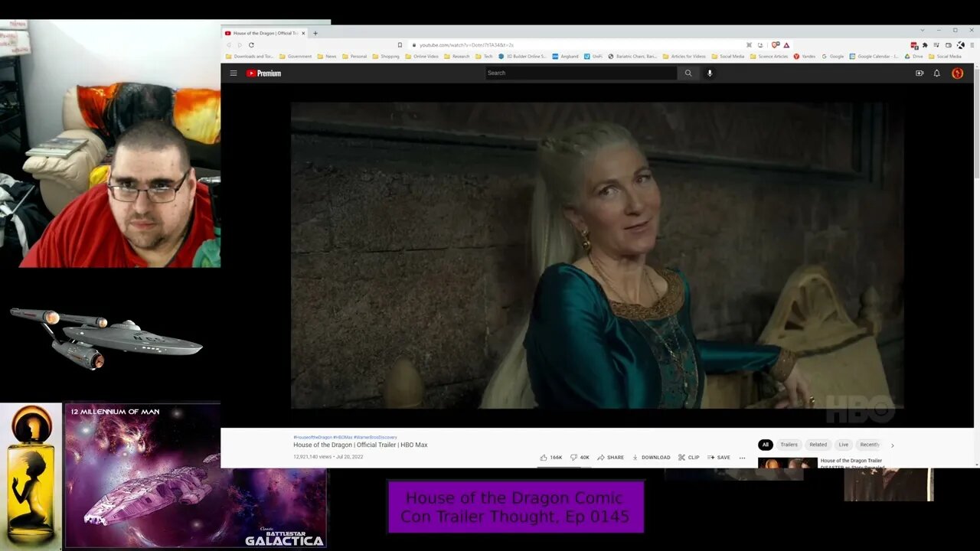980x551 pixels.
Task: Select the Live filter chip
Action: [843, 445]
